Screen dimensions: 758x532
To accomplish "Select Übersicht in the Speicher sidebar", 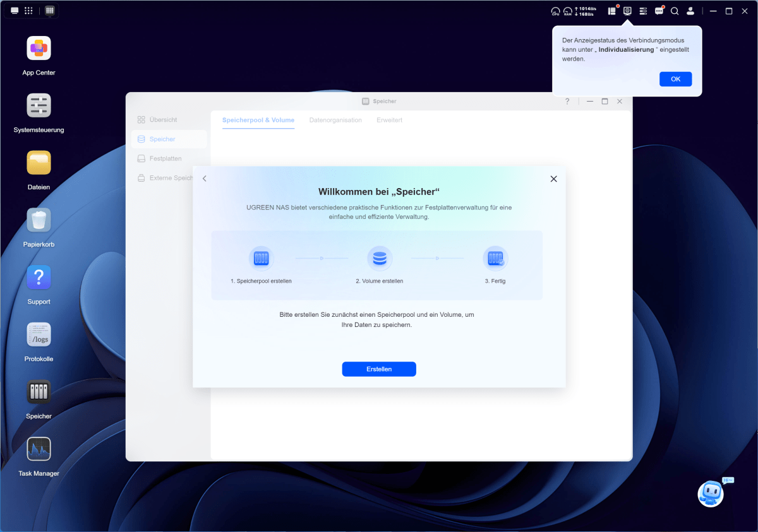I will (169, 119).
